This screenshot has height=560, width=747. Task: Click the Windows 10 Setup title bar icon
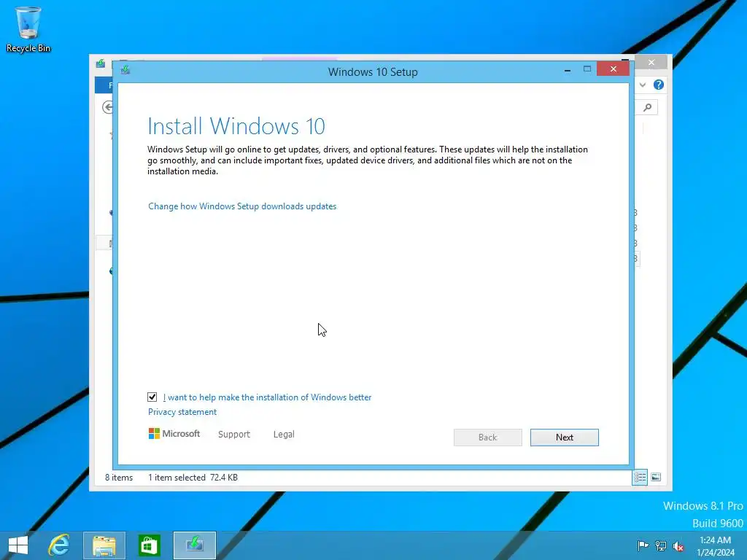point(125,70)
